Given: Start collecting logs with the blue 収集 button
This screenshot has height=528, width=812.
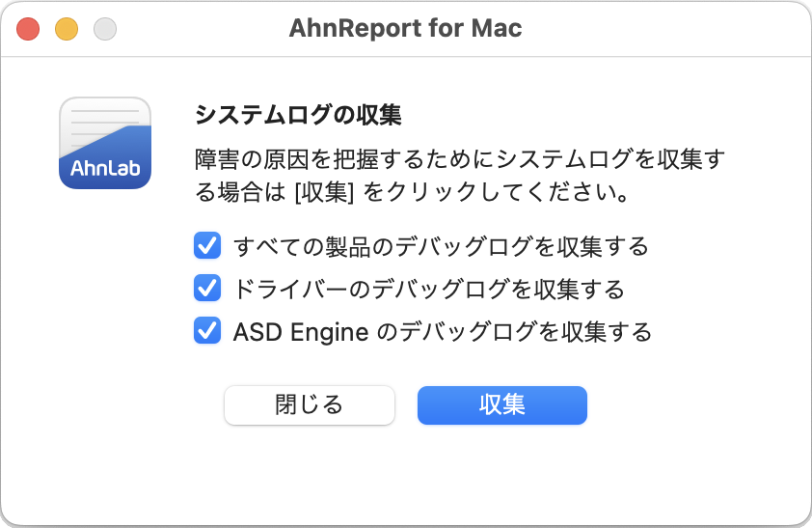Looking at the screenshot, I should [x=502, y=405].
